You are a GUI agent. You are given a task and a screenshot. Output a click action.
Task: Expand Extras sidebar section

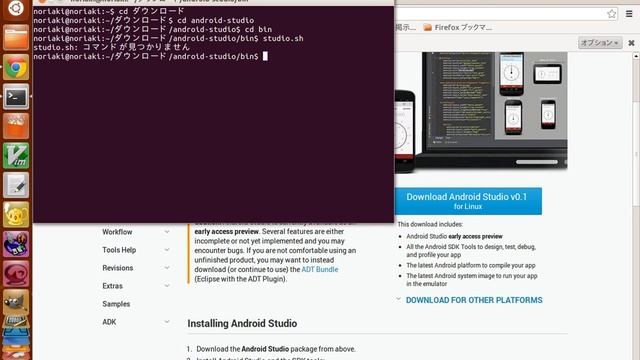pos(167,286)
